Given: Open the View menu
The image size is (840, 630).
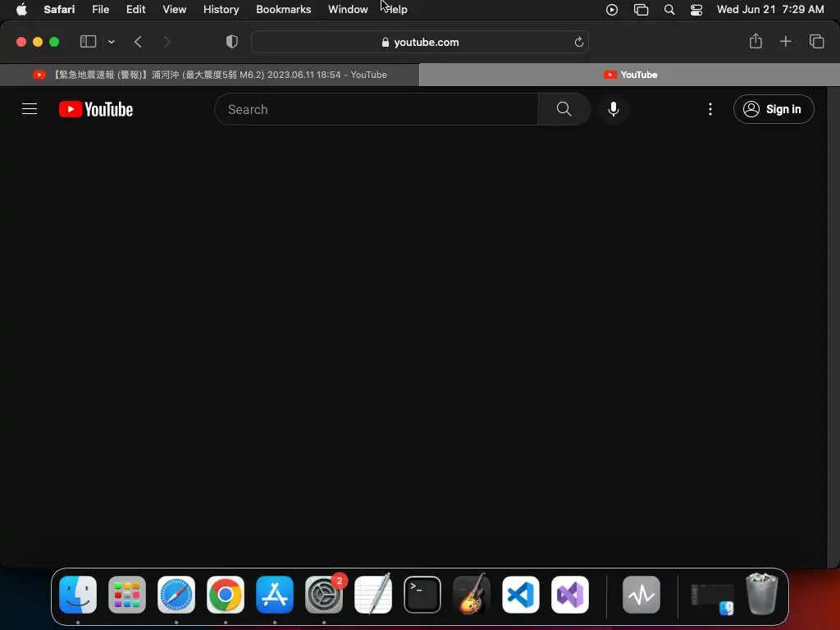Looking at the screenshot, I should (174, 9).
